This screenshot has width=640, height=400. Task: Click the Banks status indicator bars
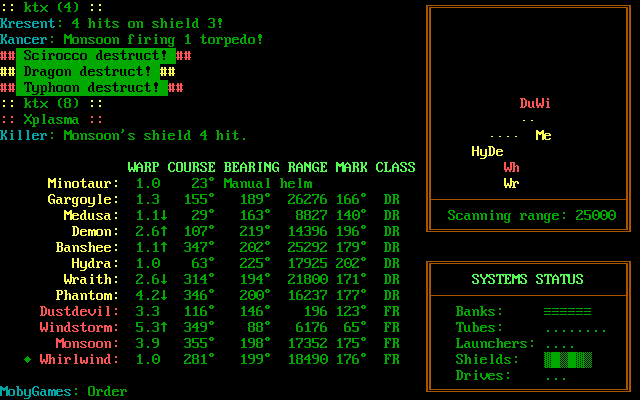coord(567,311)
